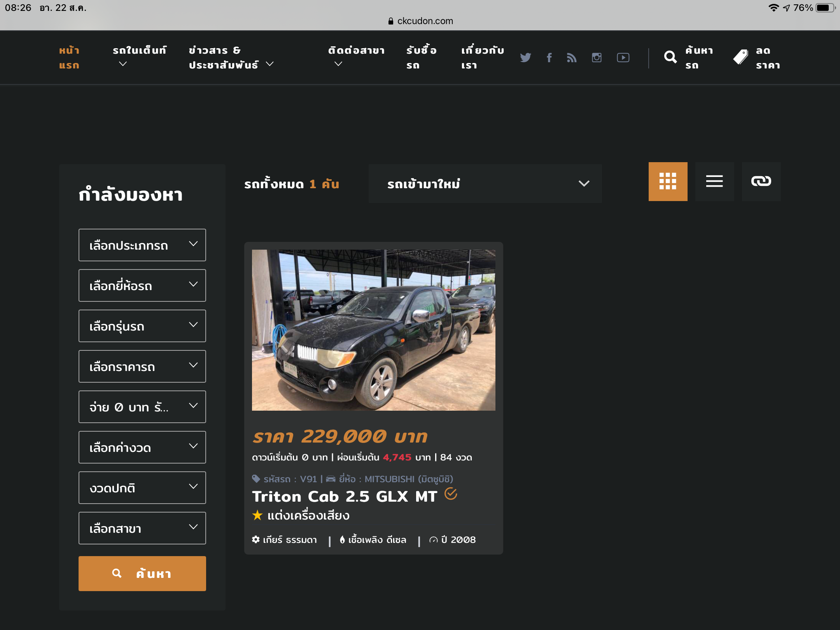Open the เลือกราคารถ price dropdown
This screenshot has width=840, height=630.
[142, 366]
